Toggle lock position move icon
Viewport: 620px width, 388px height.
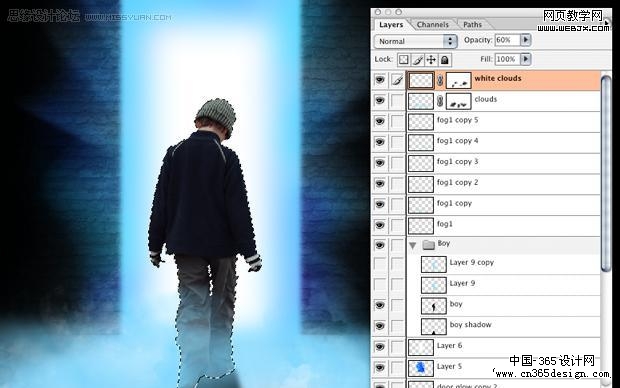(x=431, y=60)
